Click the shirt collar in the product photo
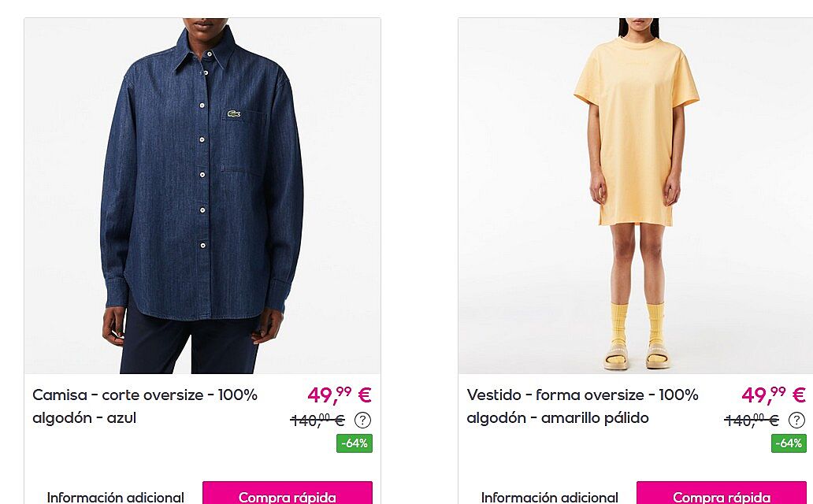Screen dimensions: 813x504 [204, 50]
